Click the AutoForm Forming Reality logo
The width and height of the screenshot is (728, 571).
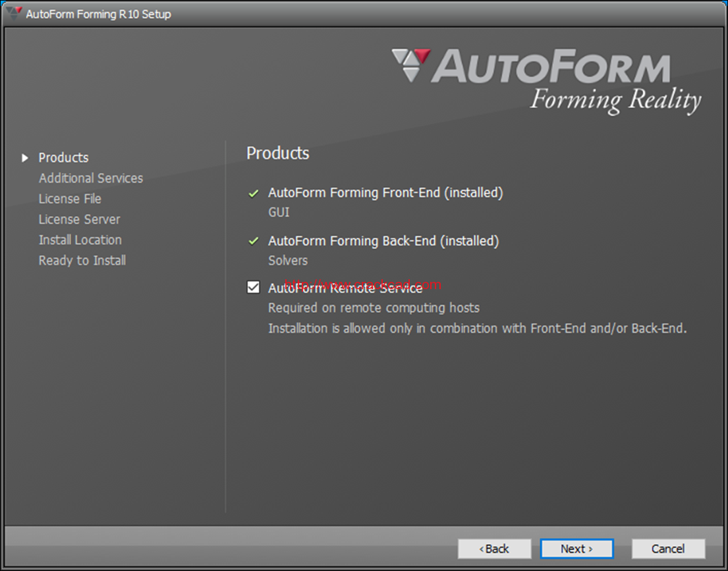[546, 81]
